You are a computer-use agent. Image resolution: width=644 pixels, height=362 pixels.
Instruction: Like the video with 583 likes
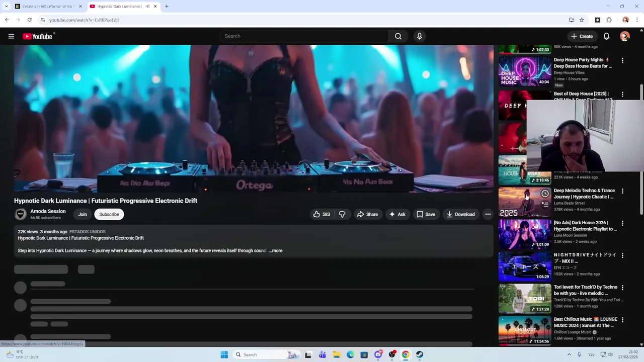click(321, 214)
